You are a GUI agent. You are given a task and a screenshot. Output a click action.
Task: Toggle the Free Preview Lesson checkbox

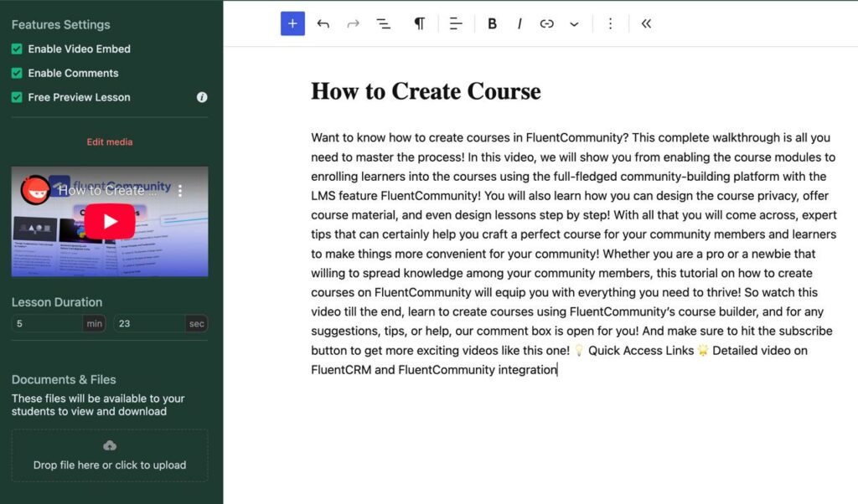(x=17, y=97)
